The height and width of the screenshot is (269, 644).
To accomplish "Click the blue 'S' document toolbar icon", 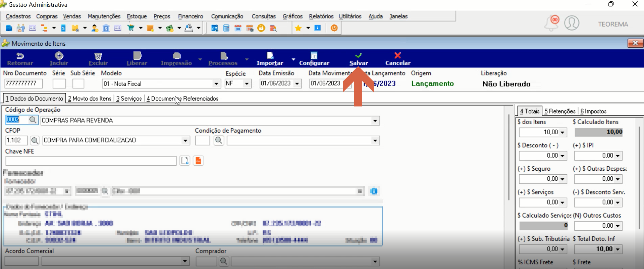I will pyautogui.click(x=63, y=28).
